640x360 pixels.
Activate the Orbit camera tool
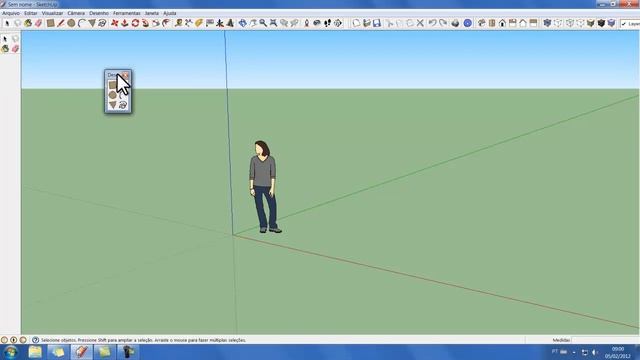pyautogui.click(x=242, y=23)
